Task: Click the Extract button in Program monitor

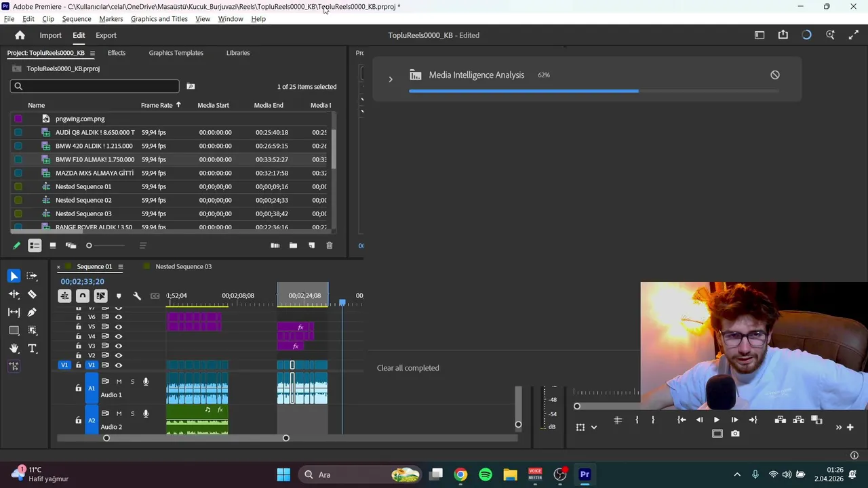Action: point(798,420)
